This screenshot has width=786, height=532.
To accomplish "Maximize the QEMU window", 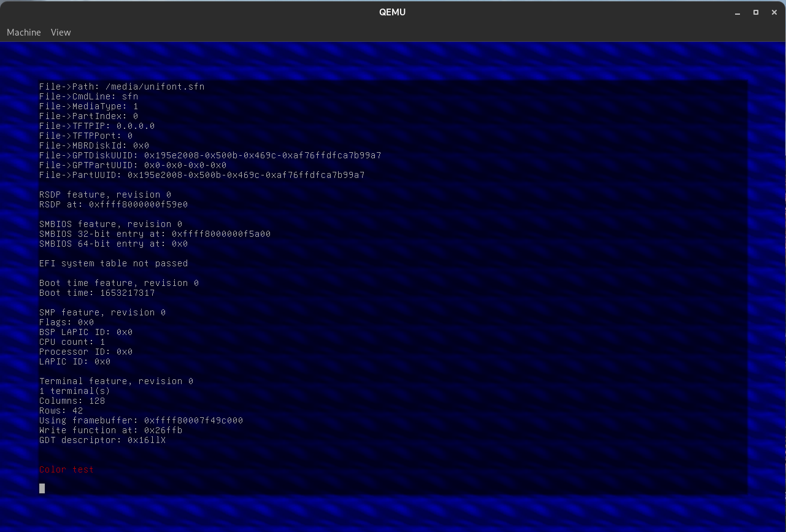I will (756, 12).
